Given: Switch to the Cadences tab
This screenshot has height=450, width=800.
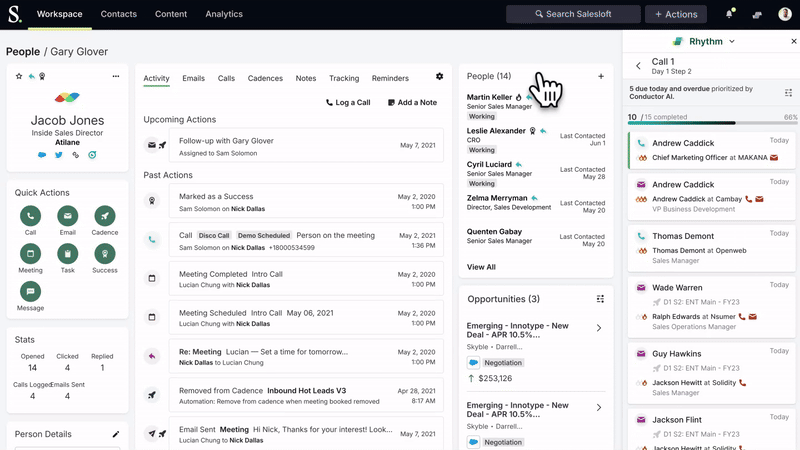Looking at the screenshot, I should point(265,78).
